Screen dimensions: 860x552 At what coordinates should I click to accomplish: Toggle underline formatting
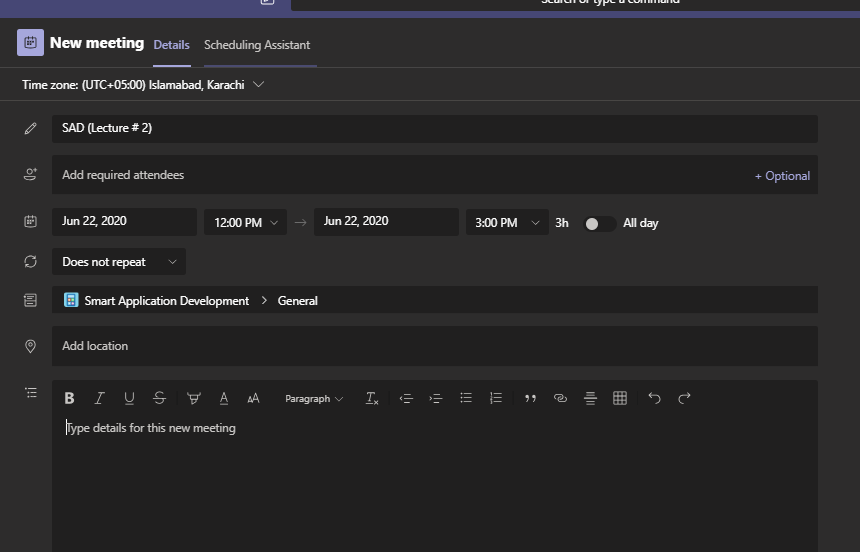(129, 398)
